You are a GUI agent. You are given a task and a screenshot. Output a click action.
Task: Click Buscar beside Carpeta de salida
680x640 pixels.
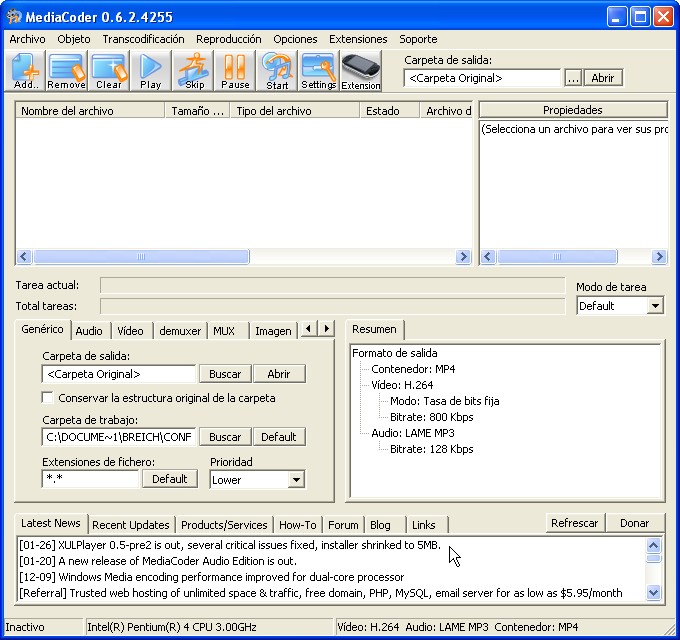225,374
